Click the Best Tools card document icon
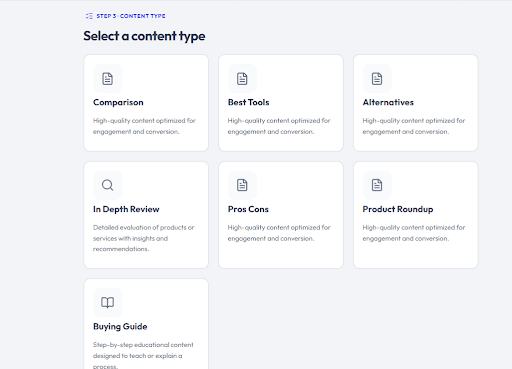The width and height of the screenshot is (512, 369). tap(242, 79)
